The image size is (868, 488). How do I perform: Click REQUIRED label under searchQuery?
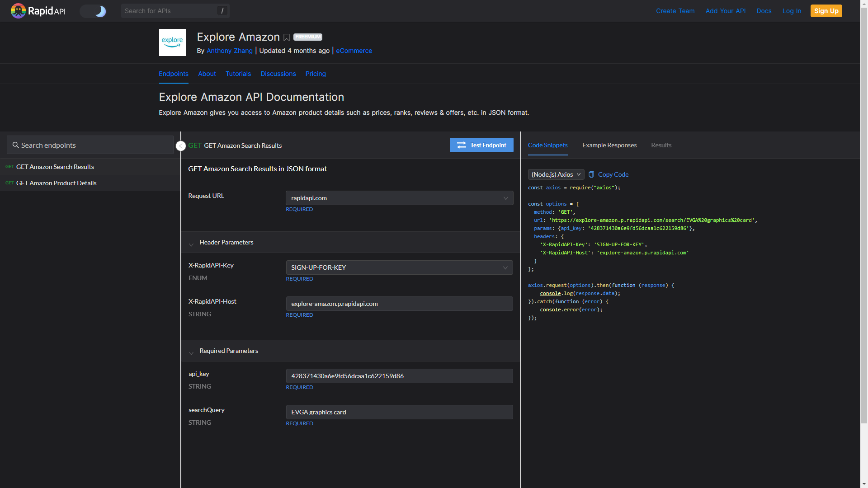click(299, 423)
